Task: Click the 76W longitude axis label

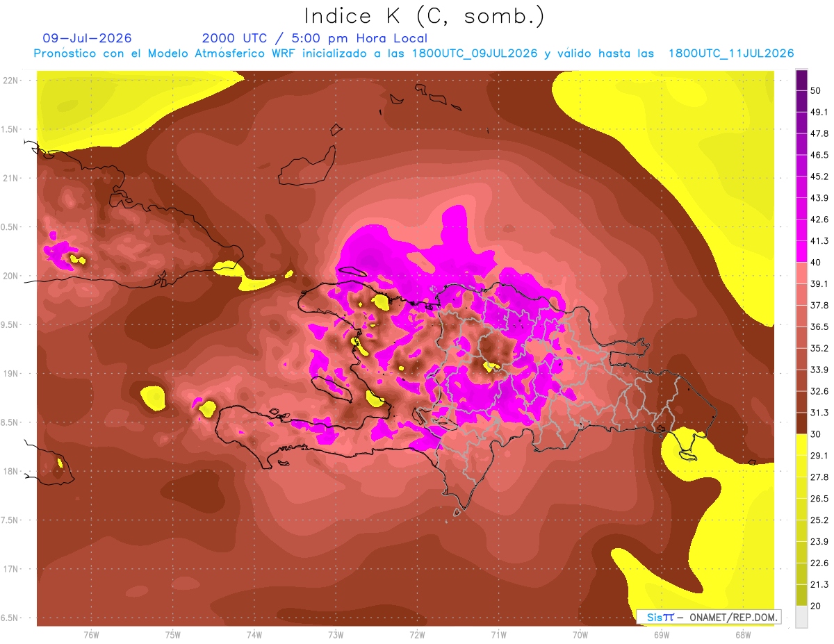Action: tap(91, 636)
